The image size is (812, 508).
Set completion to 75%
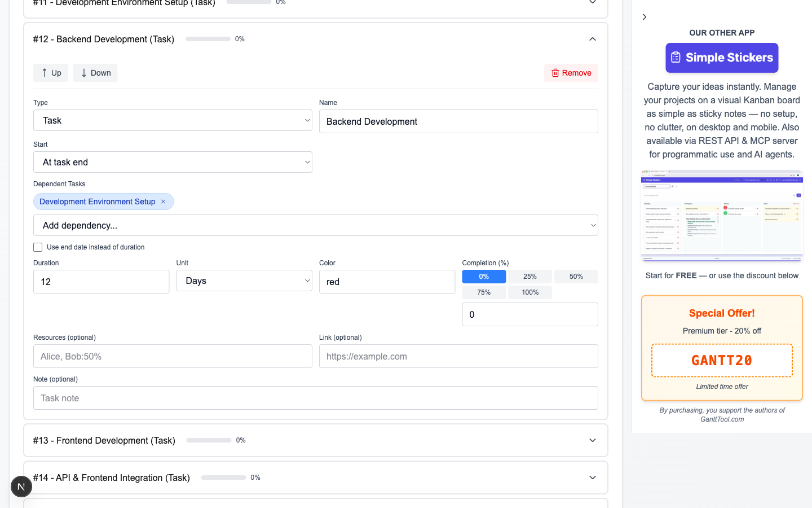(x=484, y=292)
